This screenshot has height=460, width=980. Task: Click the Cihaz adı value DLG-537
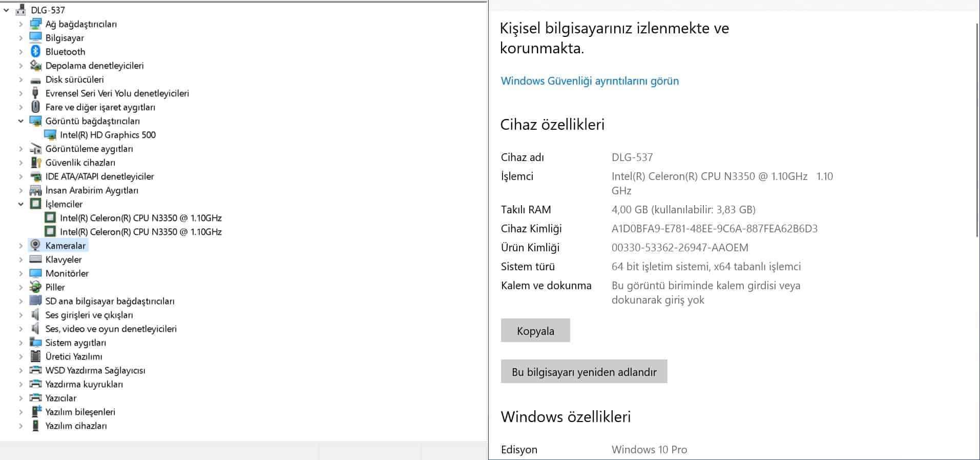[x=632, y=157]
